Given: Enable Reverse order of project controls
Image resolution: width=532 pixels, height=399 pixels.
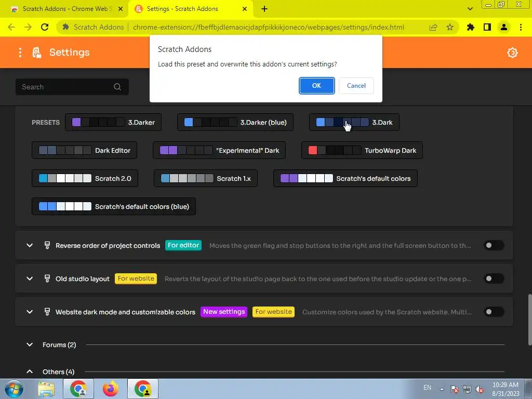Looking at the screenshot, I should pos(494,245).
